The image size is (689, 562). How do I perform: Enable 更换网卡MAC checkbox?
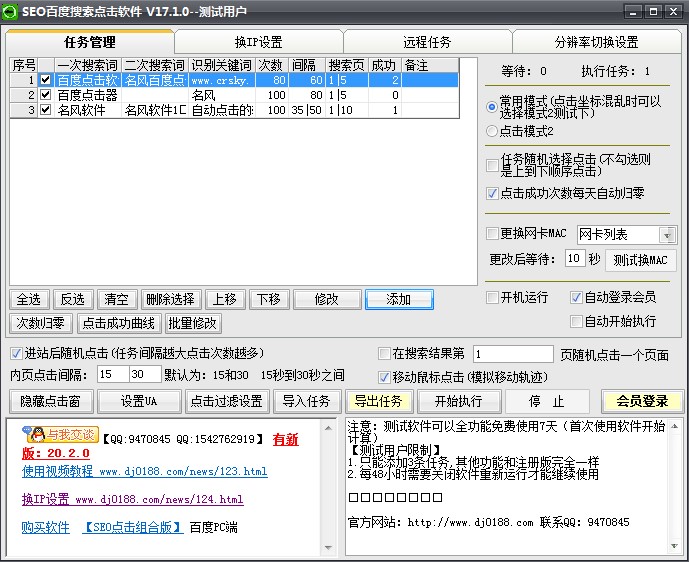[492, 234]
